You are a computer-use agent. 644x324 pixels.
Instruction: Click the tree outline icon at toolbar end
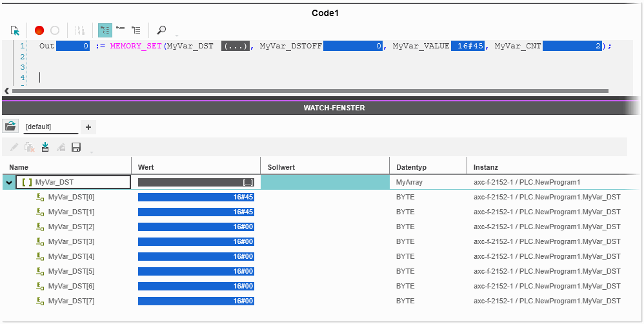(136, 30)
